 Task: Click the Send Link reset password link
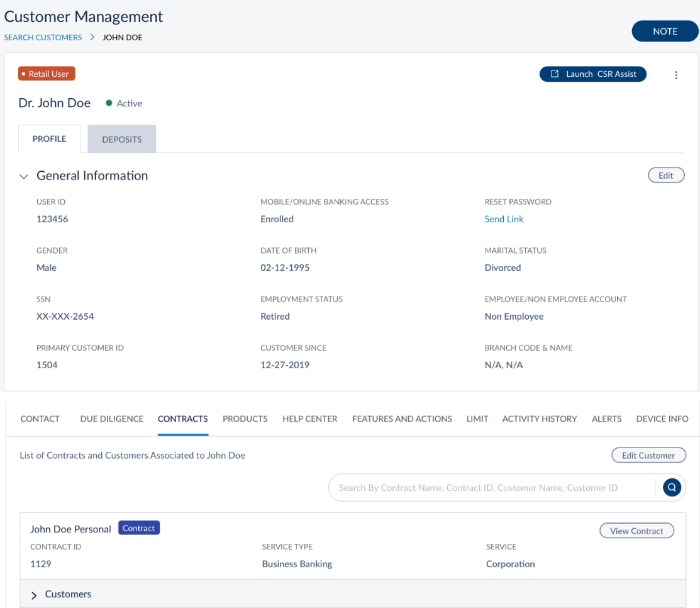[504, 219]
